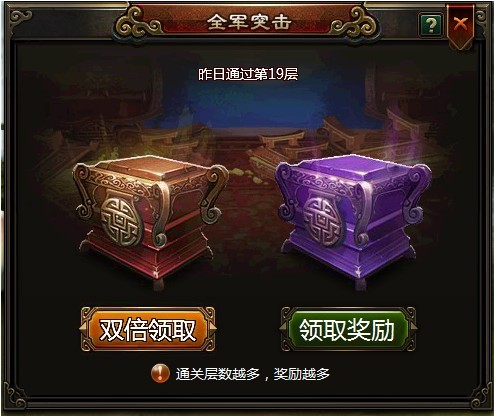Image resolution: width=494 pixels, height=416 pixels.
Task: Select the bronze-red treasure chest
Action: 150,222
